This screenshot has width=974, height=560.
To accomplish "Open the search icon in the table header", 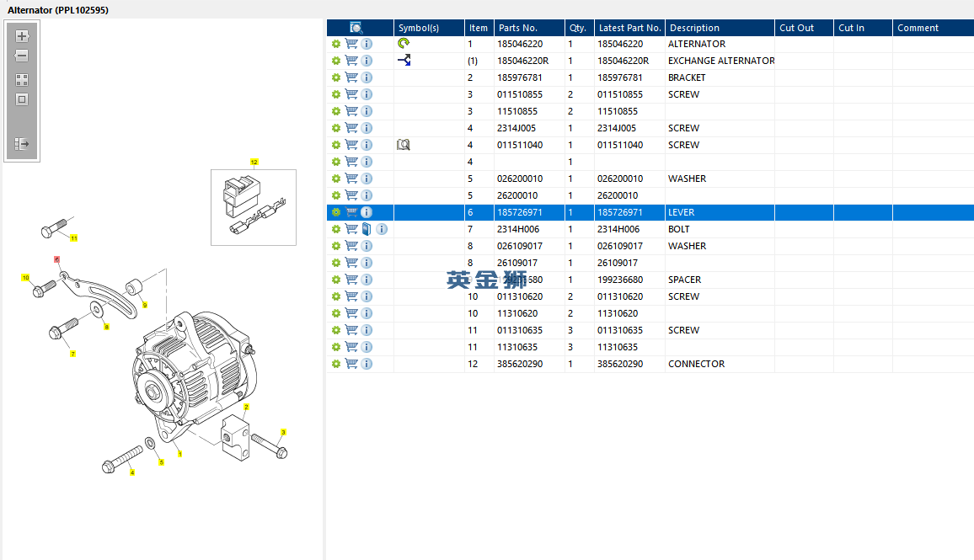I will [356, 28].
